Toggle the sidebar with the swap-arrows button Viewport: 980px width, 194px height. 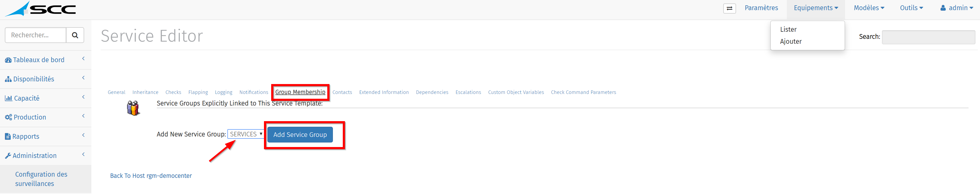tap(729, 8)
